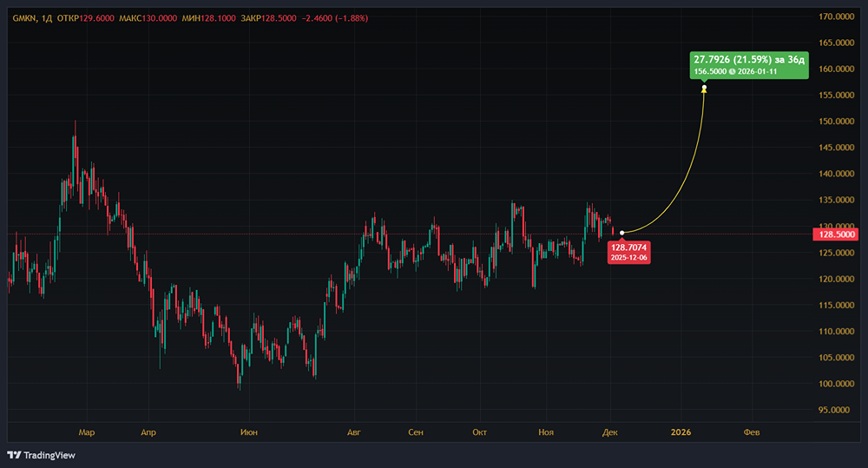
Task: Select the GMKN ticker symbol label
Action: [23, 17]
